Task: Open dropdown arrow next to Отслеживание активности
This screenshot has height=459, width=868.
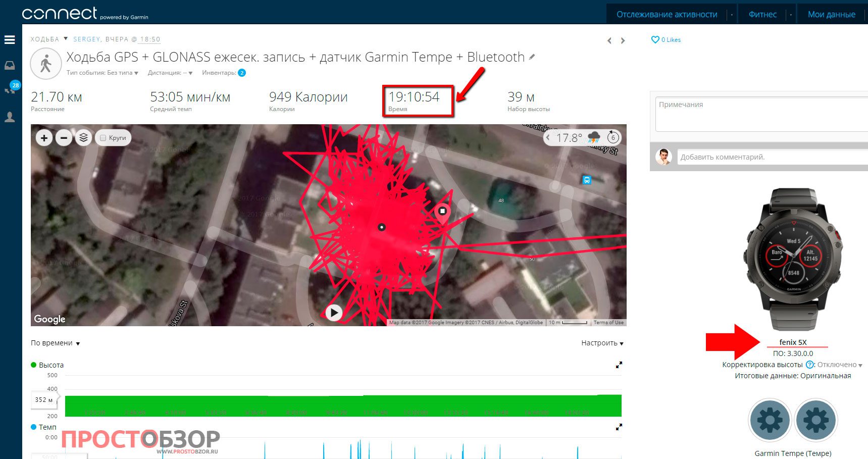Action: [x=732, y=15]
